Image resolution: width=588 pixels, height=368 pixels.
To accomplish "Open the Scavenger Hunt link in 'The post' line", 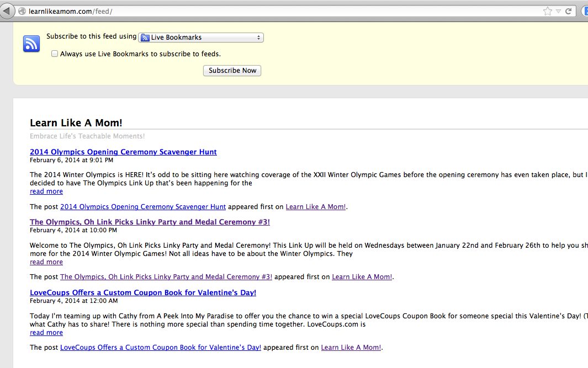I will (x=143, y=207).
